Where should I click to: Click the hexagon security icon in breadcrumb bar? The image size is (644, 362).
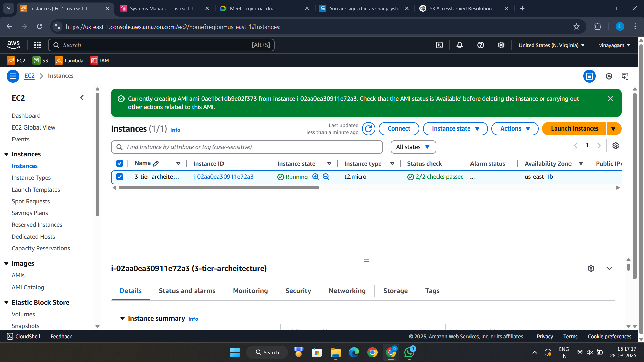[x=609, y=76]
